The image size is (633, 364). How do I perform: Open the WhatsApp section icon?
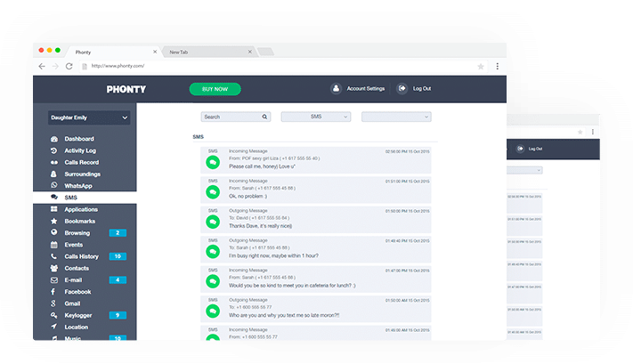[x=53, y=185]
